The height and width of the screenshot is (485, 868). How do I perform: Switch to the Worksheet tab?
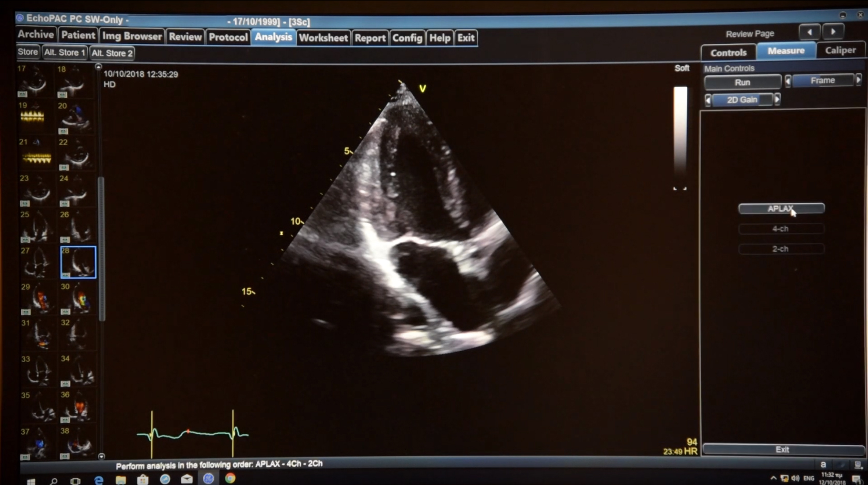point(323,37)
